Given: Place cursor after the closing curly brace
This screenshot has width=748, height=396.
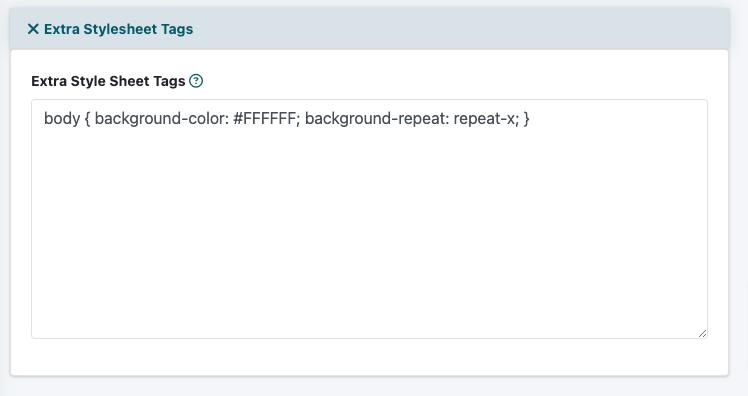Looking at the screenshot, I should (530, 118).
